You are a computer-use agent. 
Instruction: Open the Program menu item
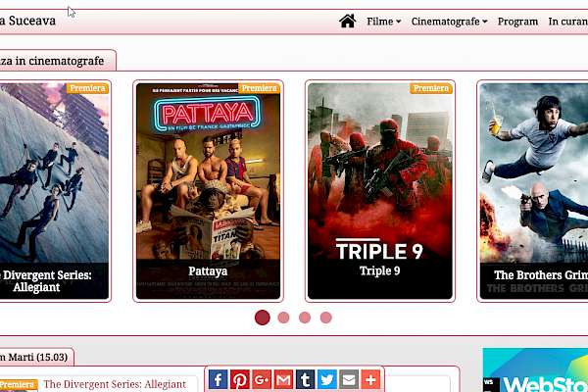[517, 22]
